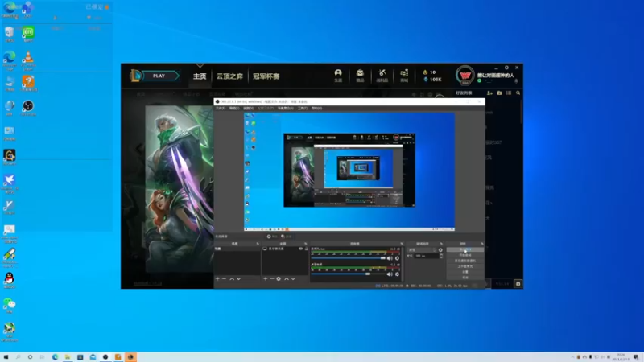Click the friends list search icon
Viewport: 644px width, 362px height.
point(518,93)
